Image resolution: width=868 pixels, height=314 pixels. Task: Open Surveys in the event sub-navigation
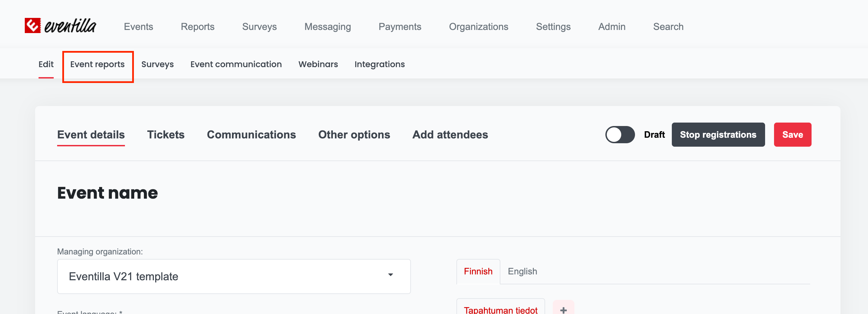point(158,64)
